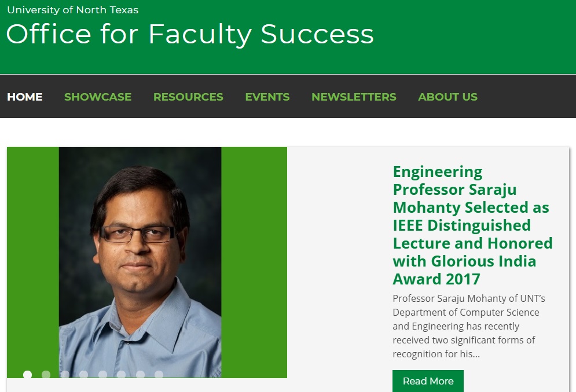Open the Home menu item
Viewport: 576px width, 392px height.
(25, 97)
